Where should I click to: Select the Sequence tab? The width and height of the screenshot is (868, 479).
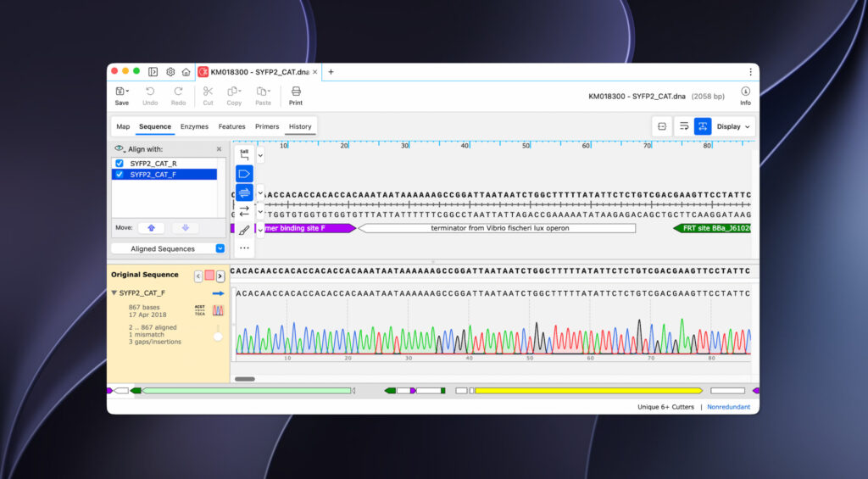(x=155, y=127)
